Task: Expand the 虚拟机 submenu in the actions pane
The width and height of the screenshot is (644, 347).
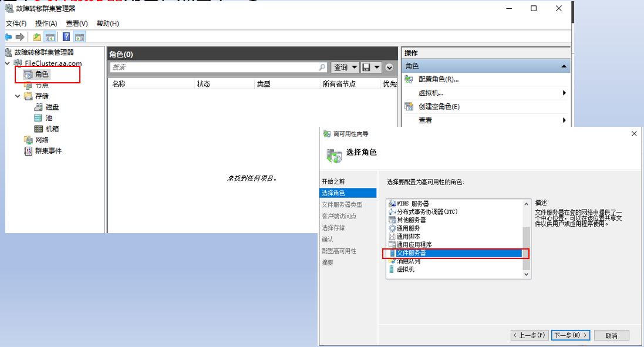Action: [x=563, y=92]
